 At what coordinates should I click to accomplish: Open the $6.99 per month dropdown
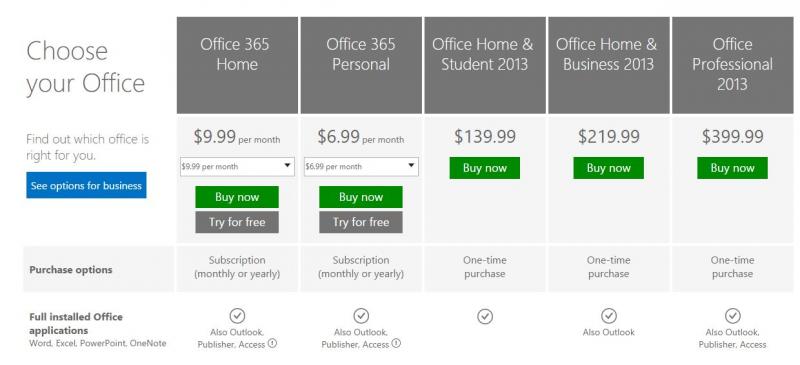pyautogui.click(x=361, y=166)
